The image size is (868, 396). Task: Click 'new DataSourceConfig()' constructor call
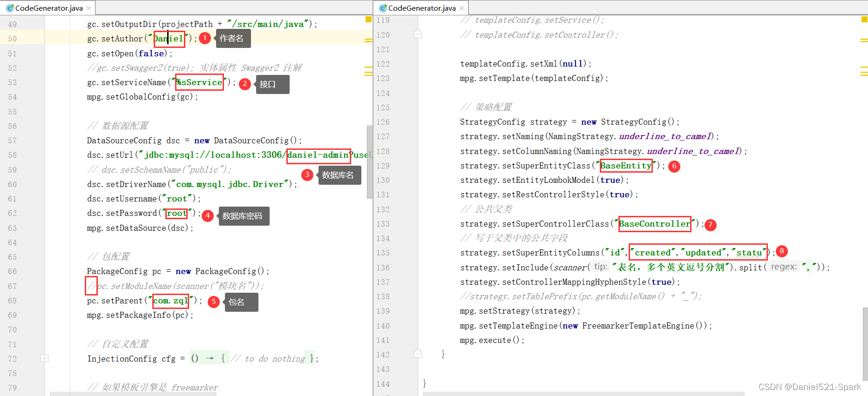[245, 141]
